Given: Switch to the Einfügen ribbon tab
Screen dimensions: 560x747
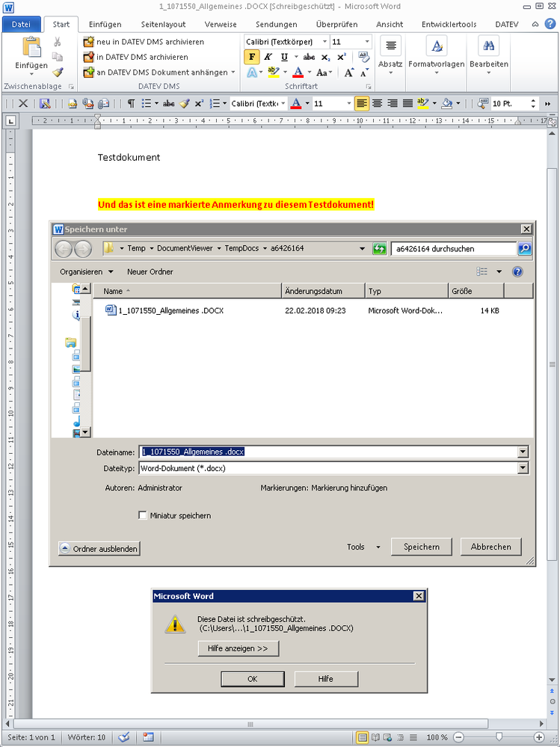Looking at the screenshot, I should pos(105,24).
